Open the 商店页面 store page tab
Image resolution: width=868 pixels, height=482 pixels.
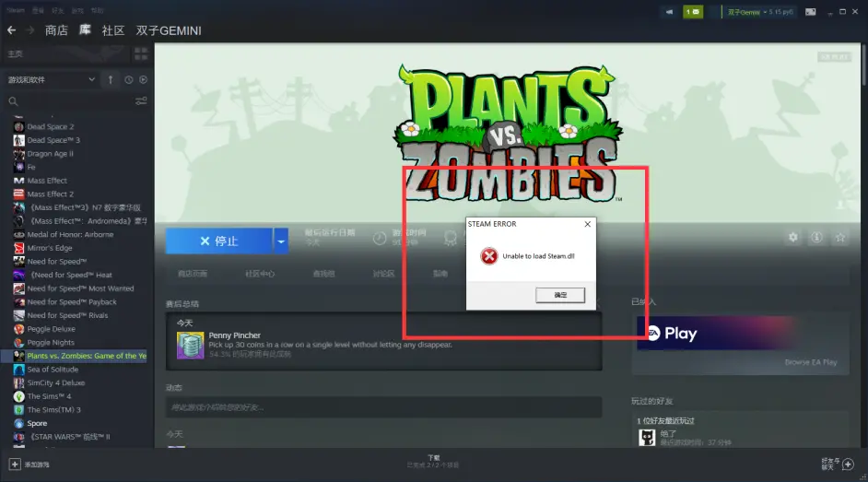point(193,274)
